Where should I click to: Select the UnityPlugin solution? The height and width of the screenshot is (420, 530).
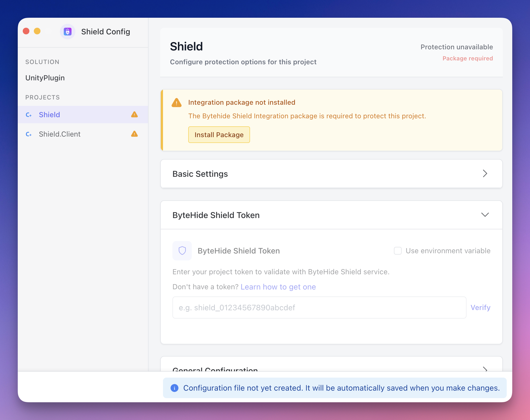coord(45,78)
